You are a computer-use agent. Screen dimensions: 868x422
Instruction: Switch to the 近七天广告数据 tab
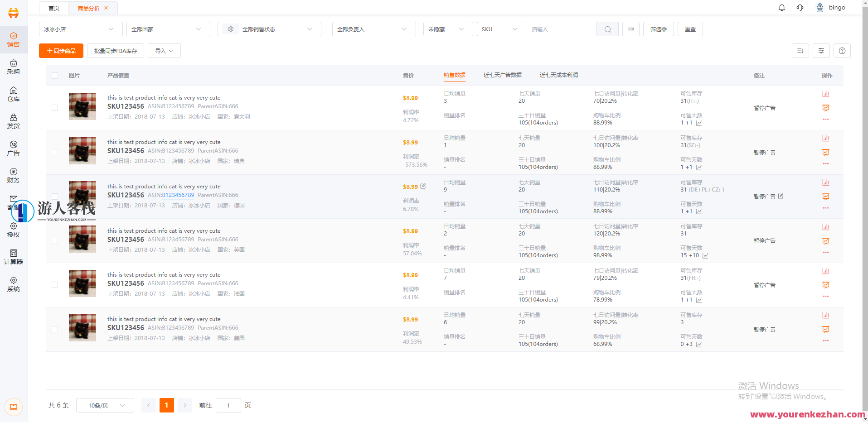click(502, 75)
